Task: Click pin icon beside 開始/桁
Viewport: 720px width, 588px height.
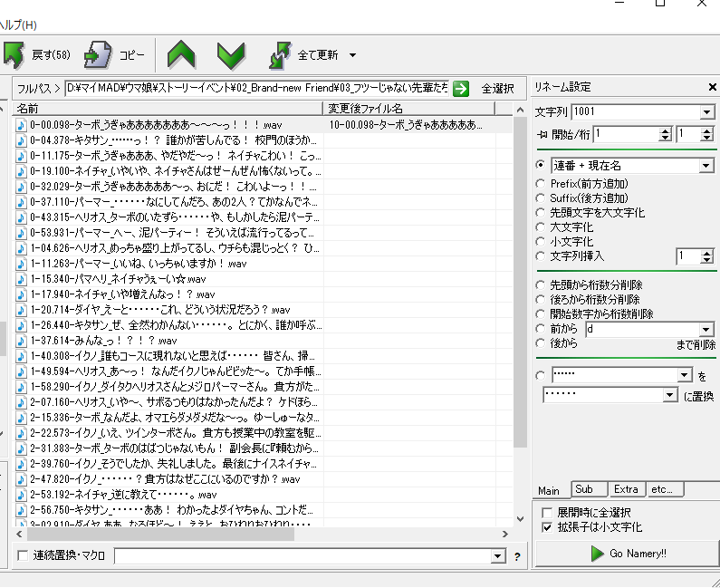Action: click(542, 134)
